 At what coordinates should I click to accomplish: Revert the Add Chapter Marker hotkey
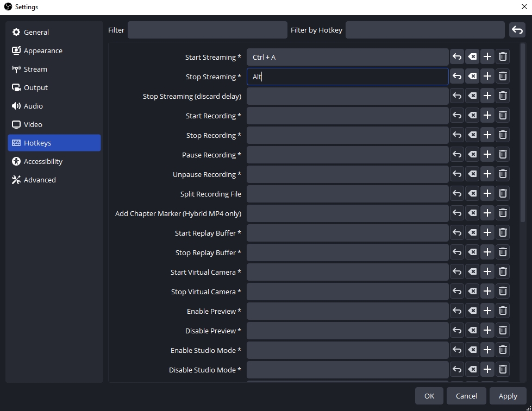[x=457, y=213]
